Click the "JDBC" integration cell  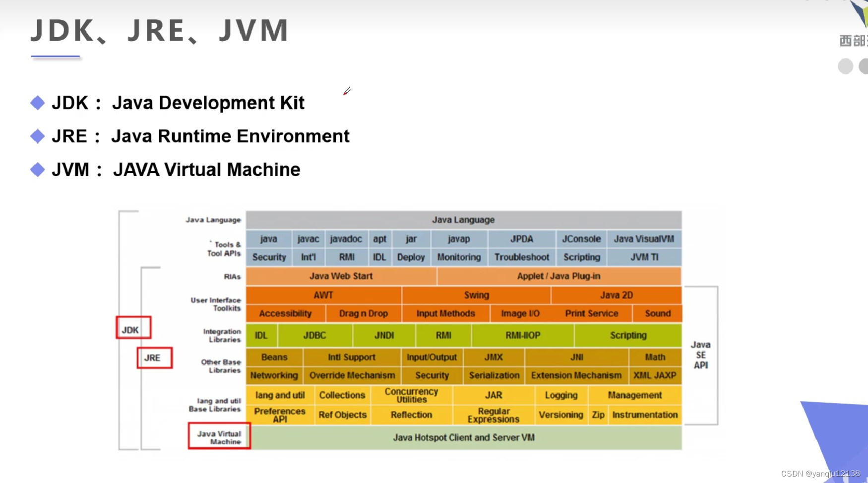pos(315,335)
